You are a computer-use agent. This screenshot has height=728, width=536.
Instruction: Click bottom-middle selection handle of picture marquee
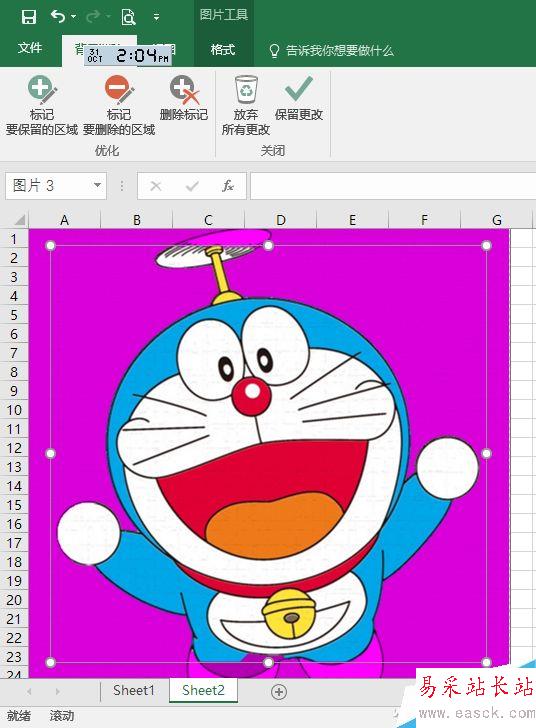[268, 662]
